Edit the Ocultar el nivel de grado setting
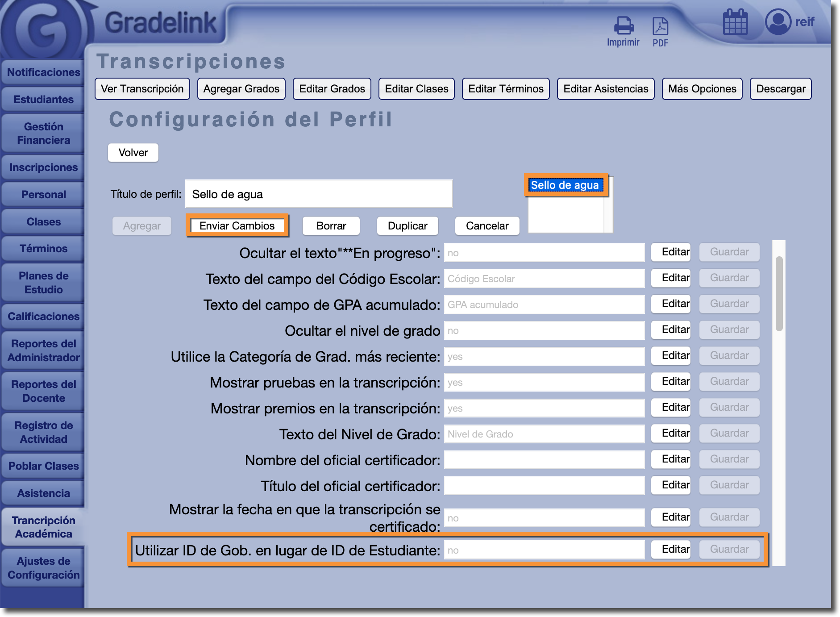The image size is (840, 617). [675, 330]
